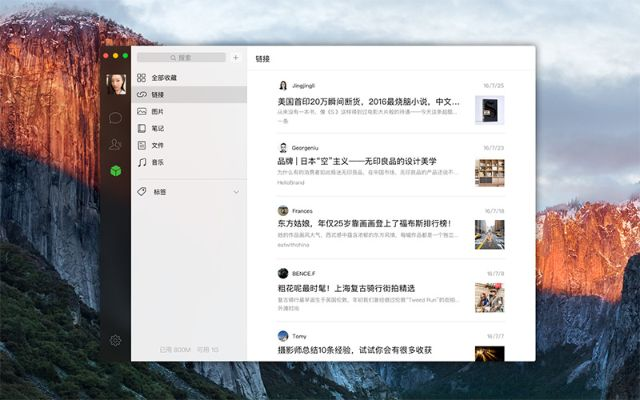Click the user profile avatar
640x400 pixels.
pos(115,84)
